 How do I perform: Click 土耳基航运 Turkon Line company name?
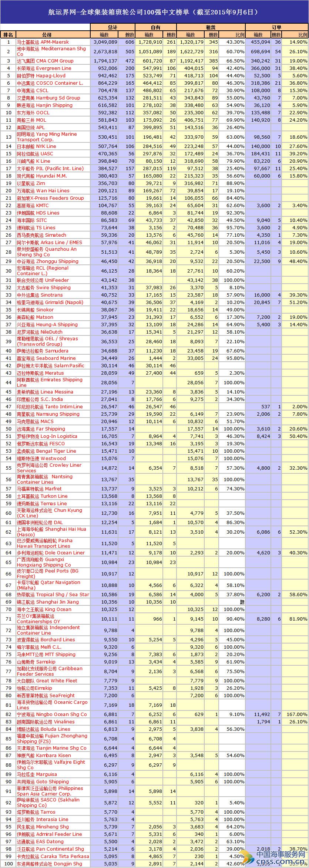tap(42, 496)
